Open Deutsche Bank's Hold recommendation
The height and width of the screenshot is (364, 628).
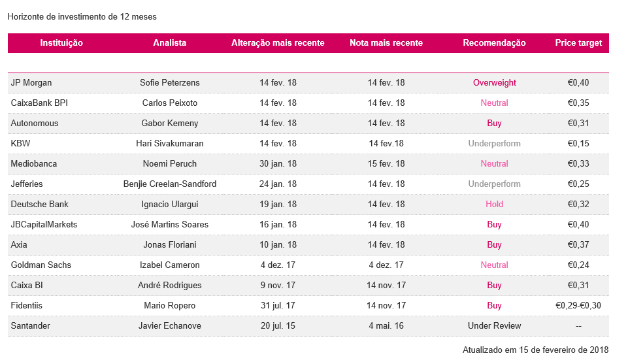494,205
